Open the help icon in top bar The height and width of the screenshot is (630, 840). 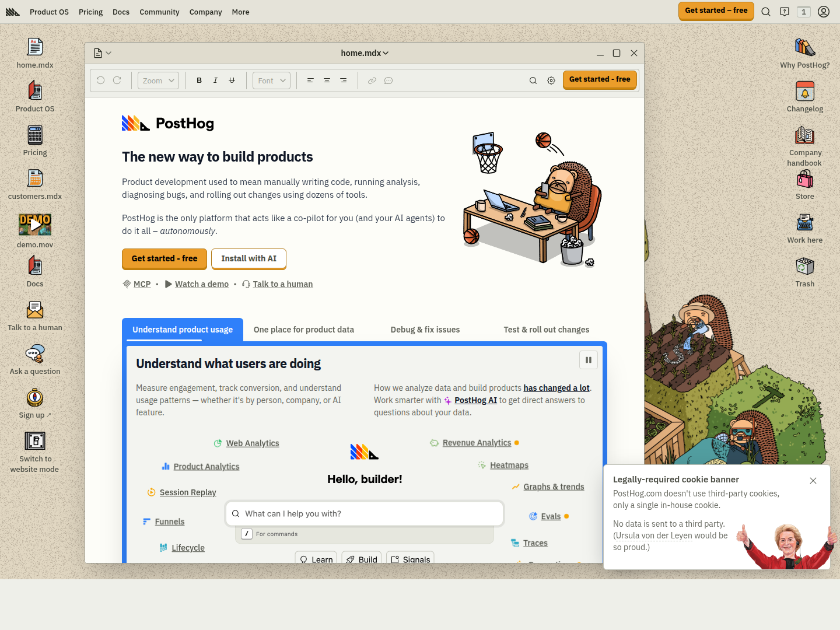[x=785, y=12]
